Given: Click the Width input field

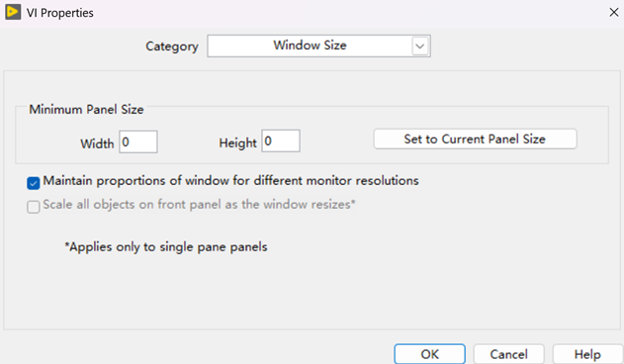Looking at the screenshot, I should tap(138, 141).
